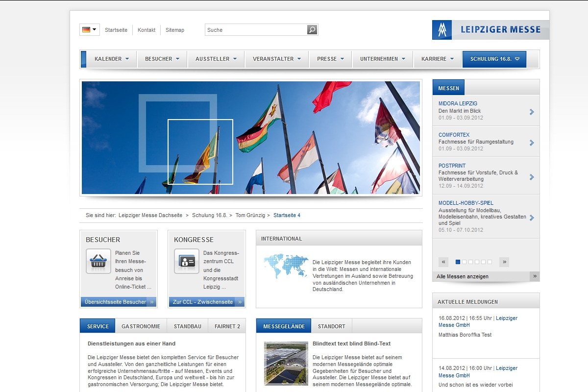Open Leipziger Messe GmbH link in 14.08.2012 news
Screen dimensions: 588x392
[478, 371]
